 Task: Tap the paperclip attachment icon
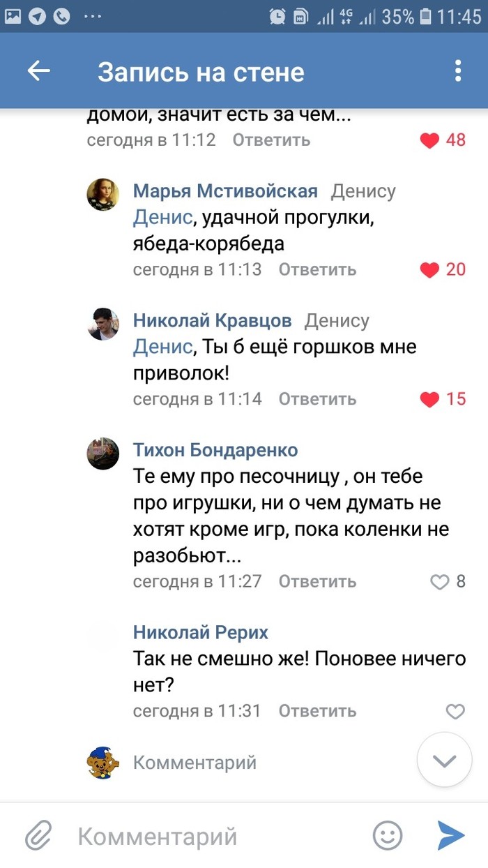40,835
